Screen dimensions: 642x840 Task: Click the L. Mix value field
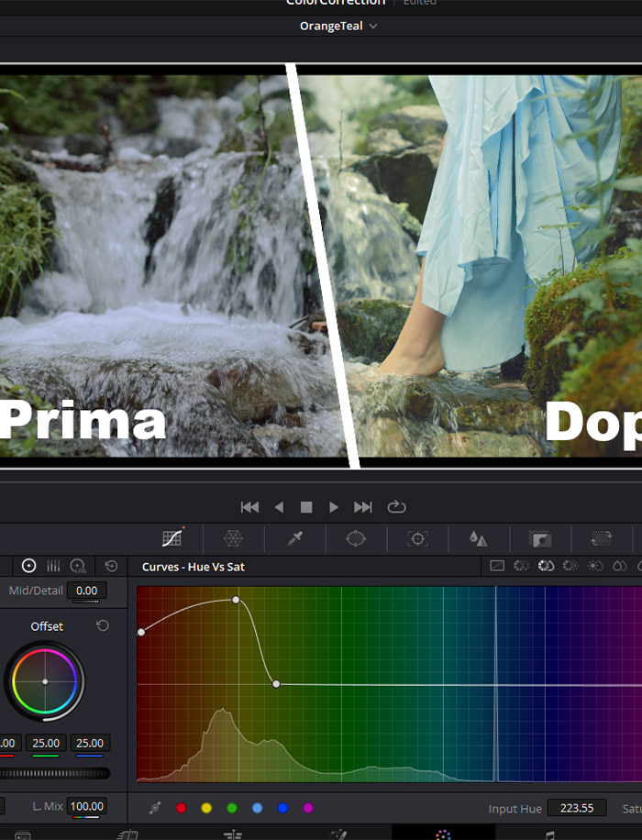point(87,807)
